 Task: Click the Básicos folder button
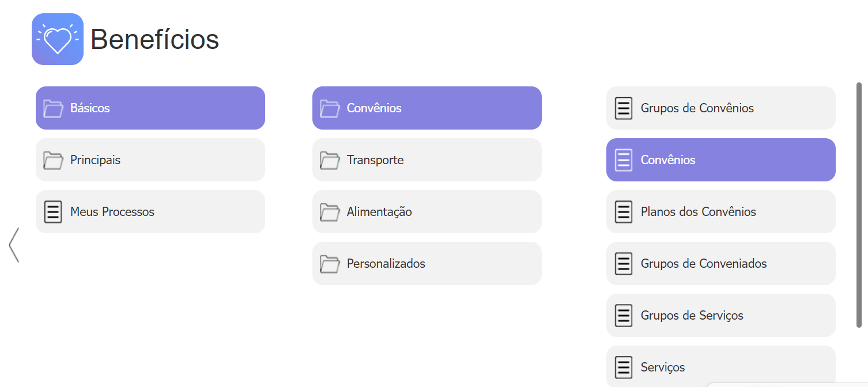click(150, 108)
